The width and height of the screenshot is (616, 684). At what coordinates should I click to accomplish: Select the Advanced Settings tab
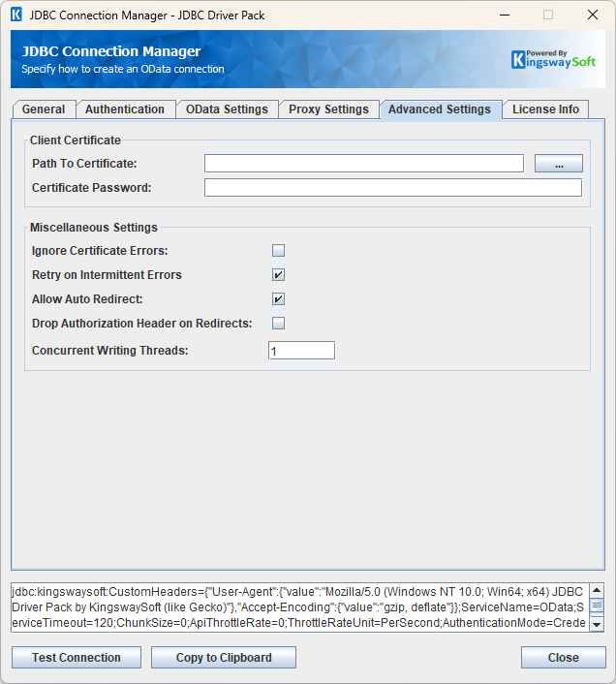coord(440,109)
